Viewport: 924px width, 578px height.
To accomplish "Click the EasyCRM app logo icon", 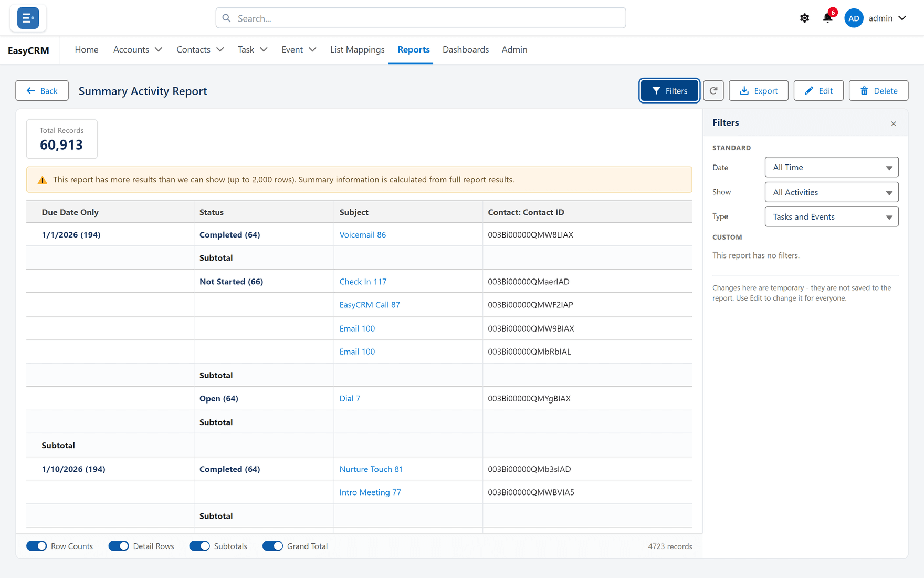I will pos(28,18).
